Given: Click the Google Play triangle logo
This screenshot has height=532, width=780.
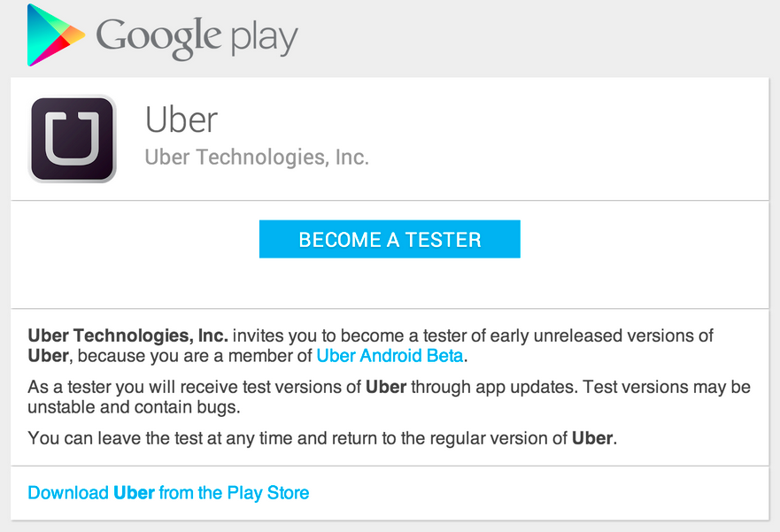Looking at the screenshot, I should (53, 35).
